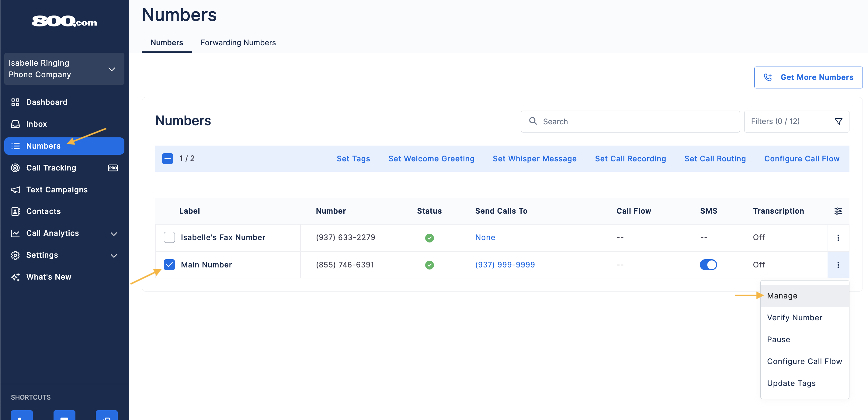Open the Dashboard grid icon

click(15, 102)
